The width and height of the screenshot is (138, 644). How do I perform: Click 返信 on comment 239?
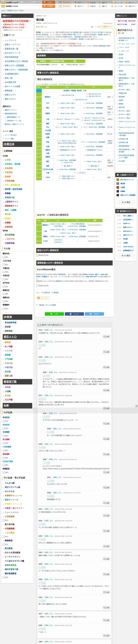pyautogui.click(x=106, y=390)
